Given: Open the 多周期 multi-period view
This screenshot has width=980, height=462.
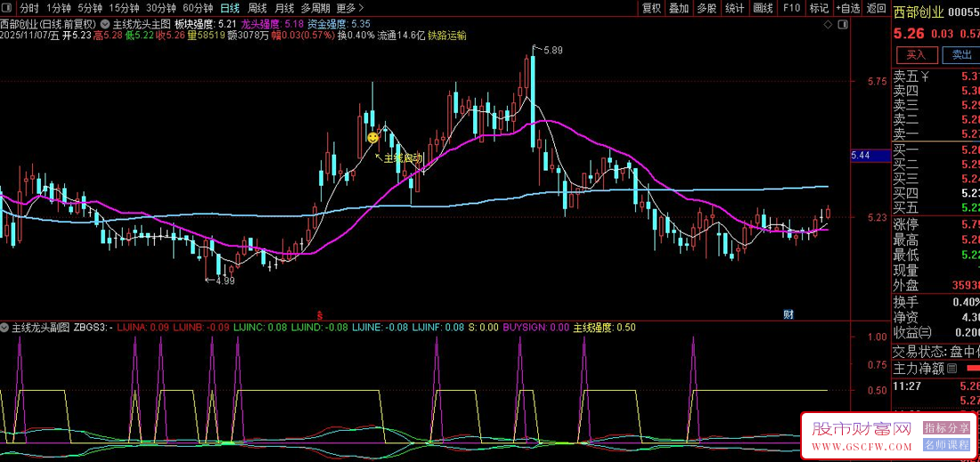Looking at the screenshot, I should [314, 8].
